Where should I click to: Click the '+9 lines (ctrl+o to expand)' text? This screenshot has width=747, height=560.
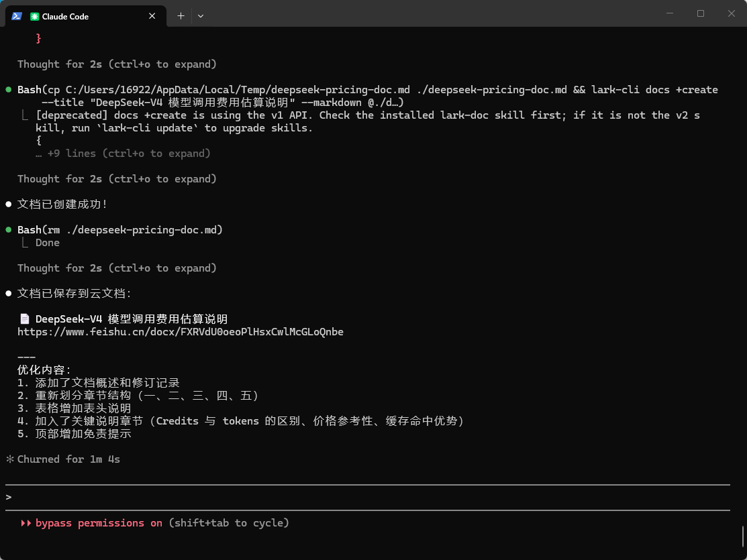click(123, 154)
